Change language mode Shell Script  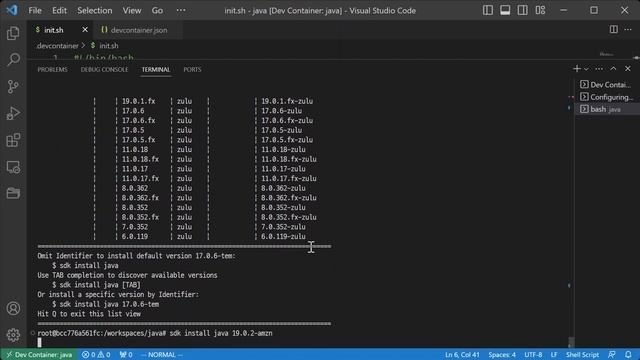(582, 354)
